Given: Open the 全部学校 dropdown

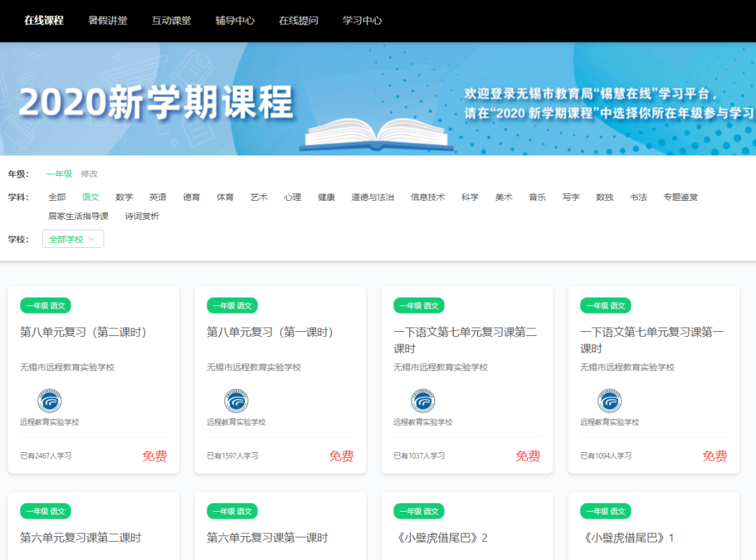Looking at the screenshot, I should 73,238.
